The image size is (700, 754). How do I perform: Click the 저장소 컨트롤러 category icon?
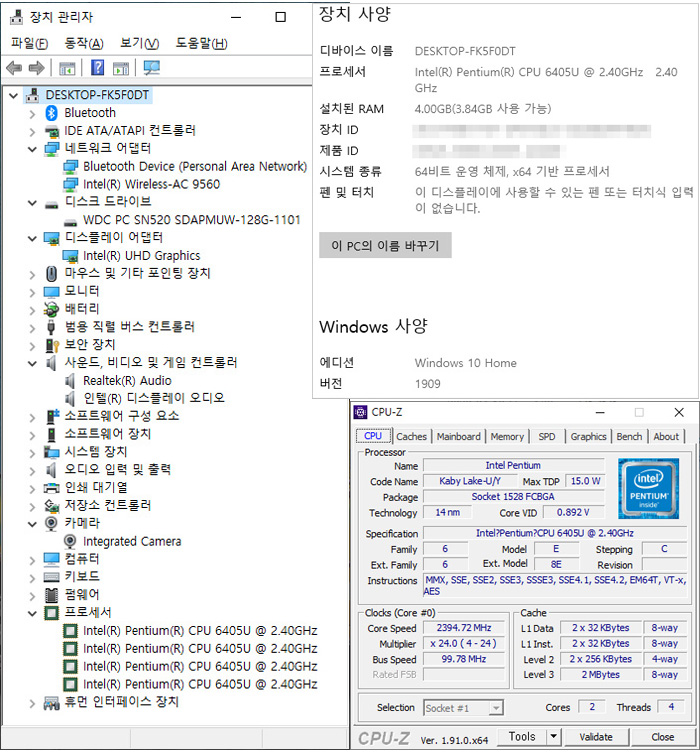(51, 506)
